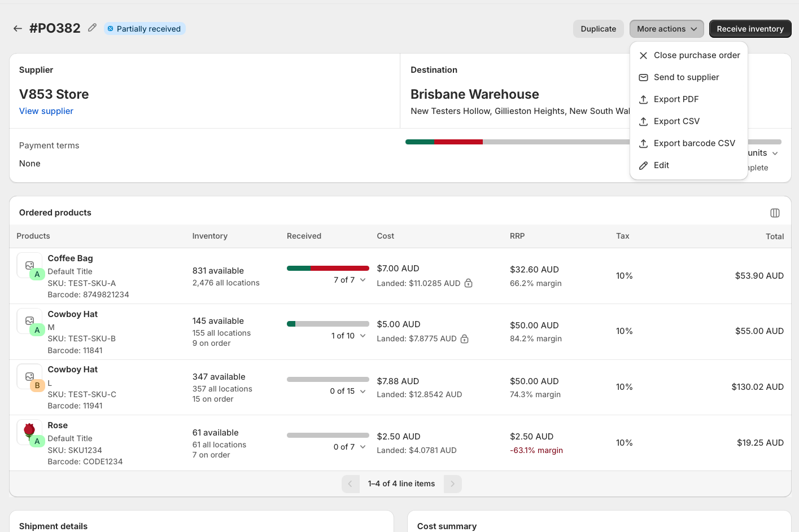Click the Inventory column header
The image size is (799, 532).
click(x=210, y=236)
